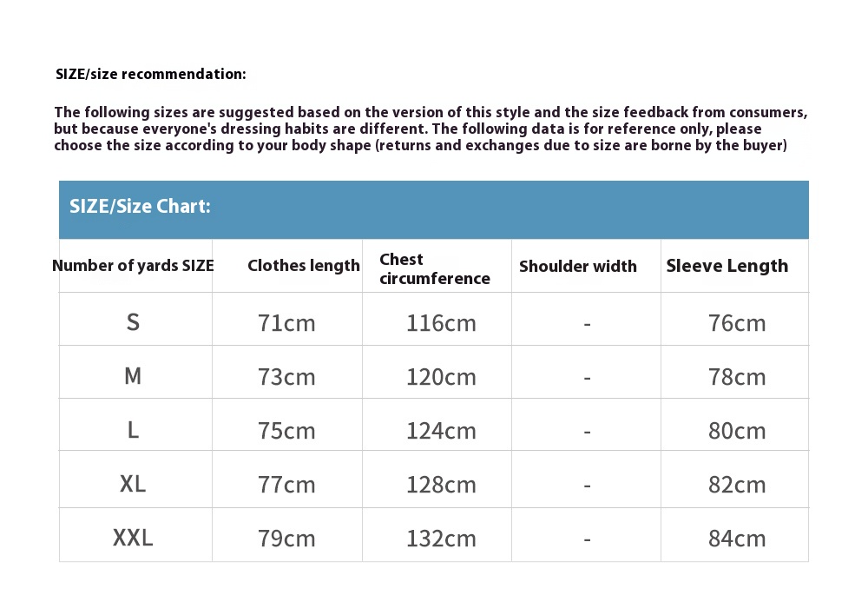This screenshot has width=868, height=615.
Task: Click the Shoulder width column header
Action: [577, 267]
